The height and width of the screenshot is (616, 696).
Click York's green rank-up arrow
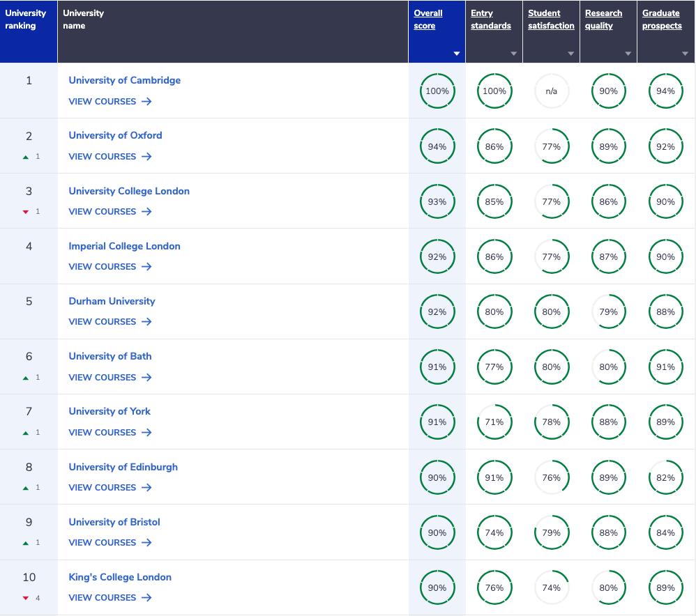click(26, 433)
